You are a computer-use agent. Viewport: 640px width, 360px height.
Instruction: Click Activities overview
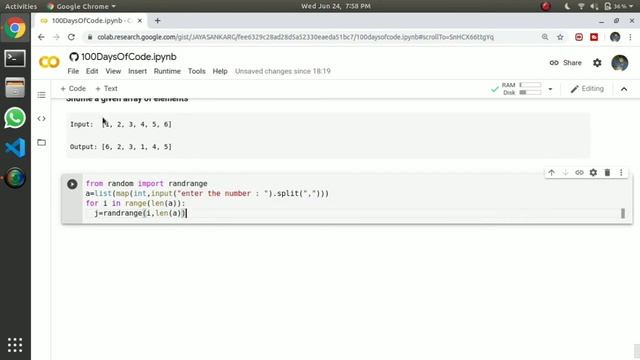pyautogui.click(x=21, y=6)
